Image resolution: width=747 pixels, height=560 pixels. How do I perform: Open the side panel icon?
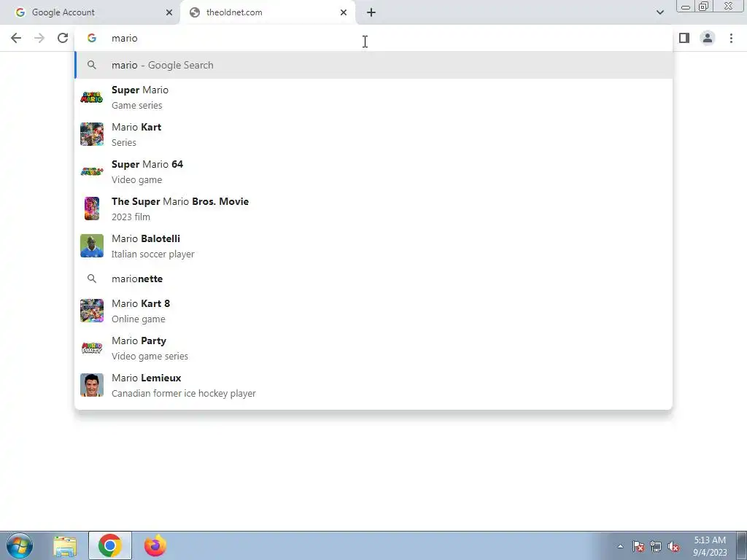(684, 38)
